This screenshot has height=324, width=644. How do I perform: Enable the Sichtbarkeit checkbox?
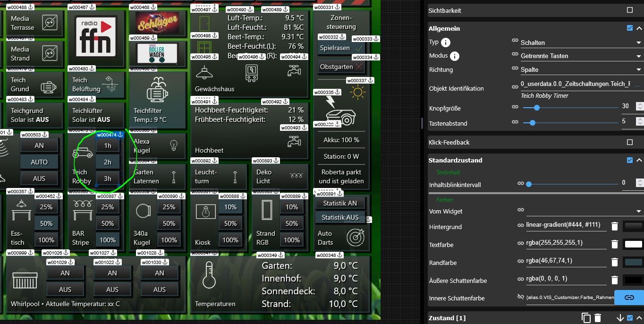pyautogui.click(x=629, y=10)
